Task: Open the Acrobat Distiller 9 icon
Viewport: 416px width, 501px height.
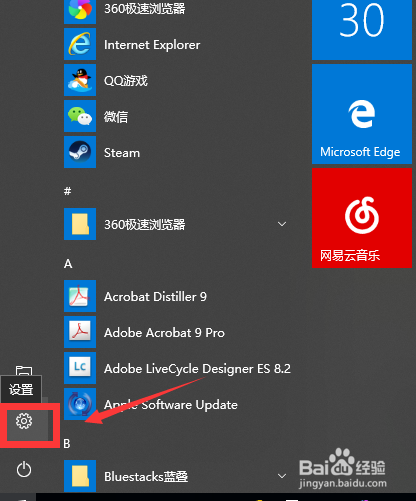Action: coord(80,296)
